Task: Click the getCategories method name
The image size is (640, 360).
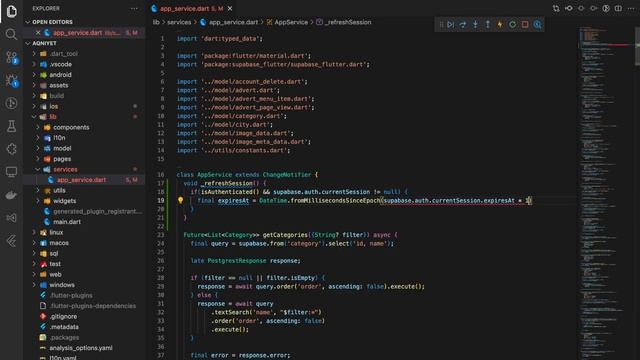Action: click(x=285, y=235)
